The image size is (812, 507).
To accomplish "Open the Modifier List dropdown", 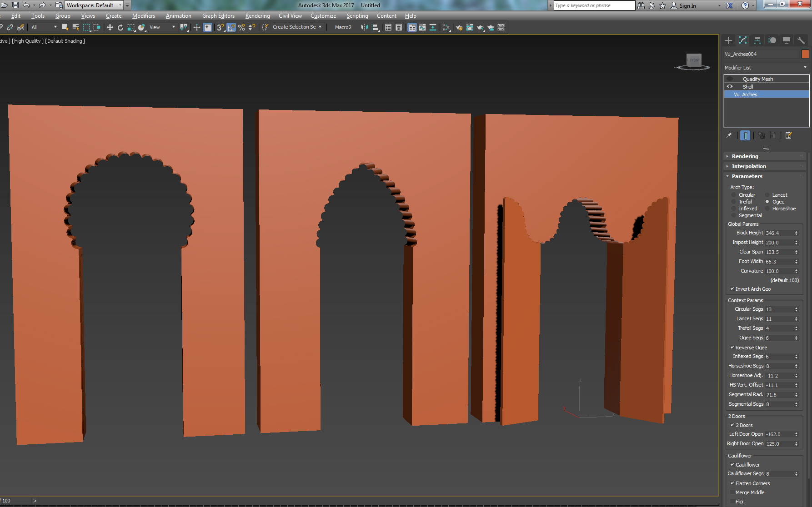I will click(x=804, y=67).
